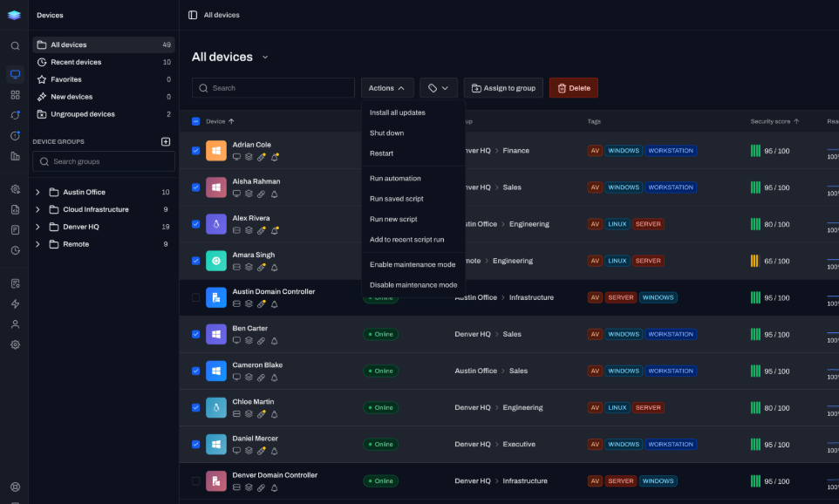Screen dimensions: 839x504
Task: Open Ungrouped devices in the sidebar
Action: 103,114
